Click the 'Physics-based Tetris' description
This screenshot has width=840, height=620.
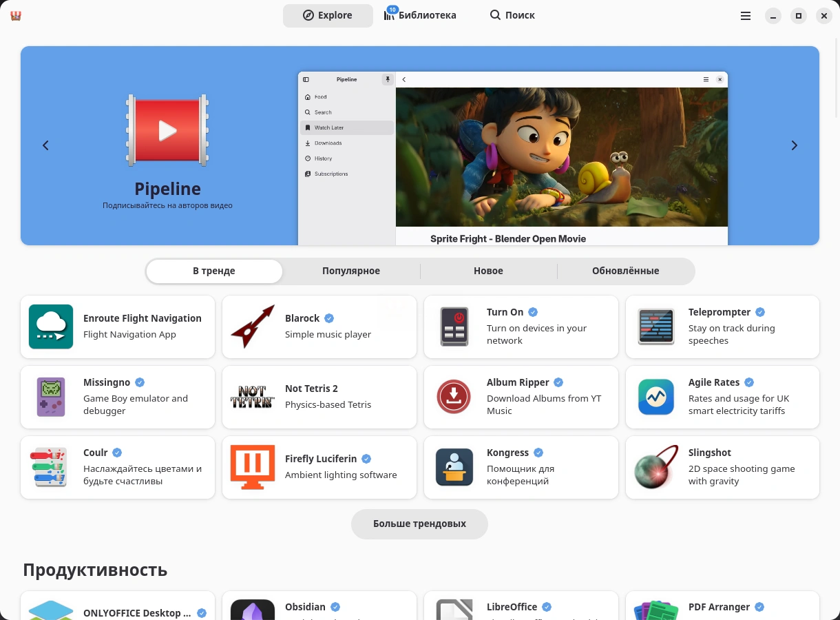(x=328, y=404)
